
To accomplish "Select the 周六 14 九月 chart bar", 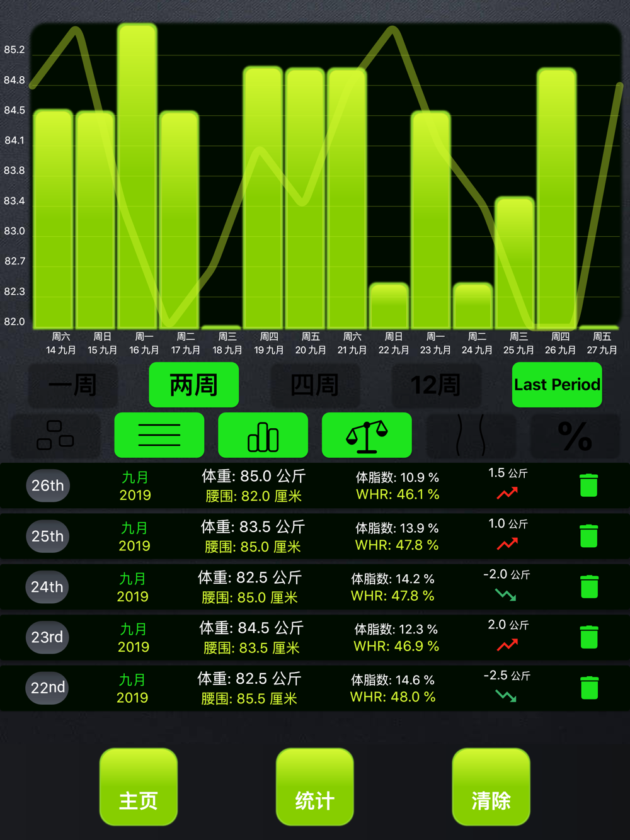I will tap(54, 219).
